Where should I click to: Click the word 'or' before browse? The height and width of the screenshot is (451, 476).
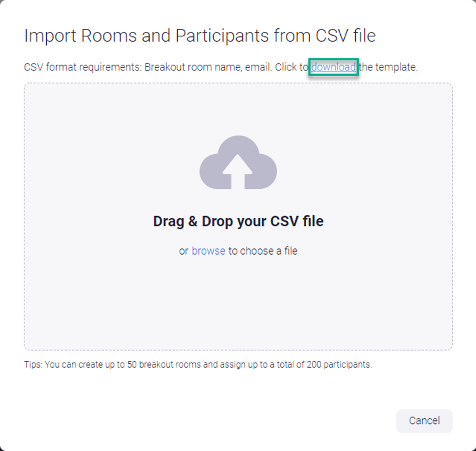pyautogui.click(x=184, y=251)
